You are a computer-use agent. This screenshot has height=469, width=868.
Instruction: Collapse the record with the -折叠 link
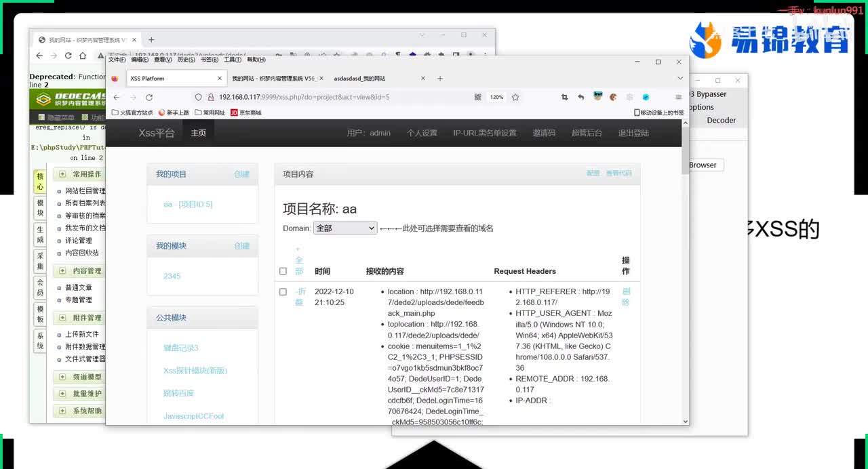coord(300,297)
